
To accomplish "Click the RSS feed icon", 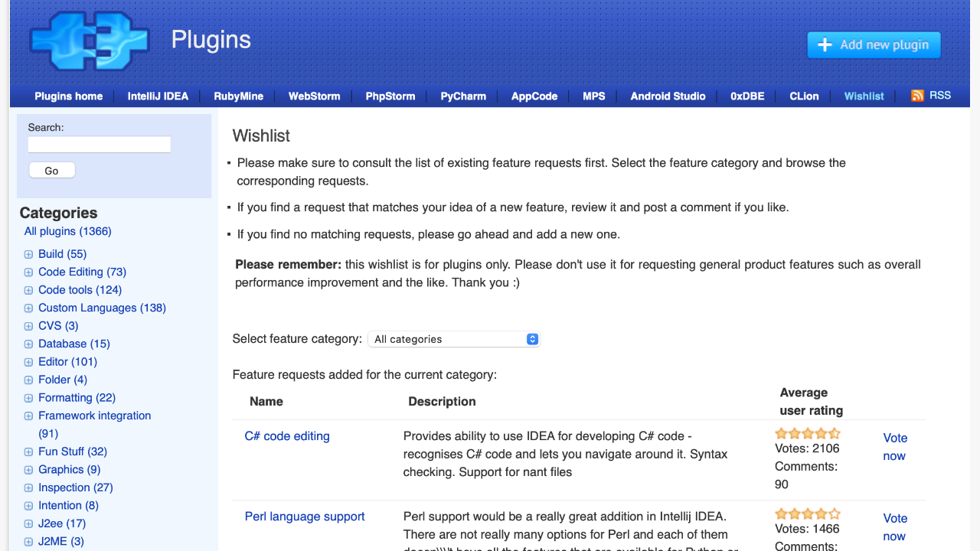I will point(917,96).
